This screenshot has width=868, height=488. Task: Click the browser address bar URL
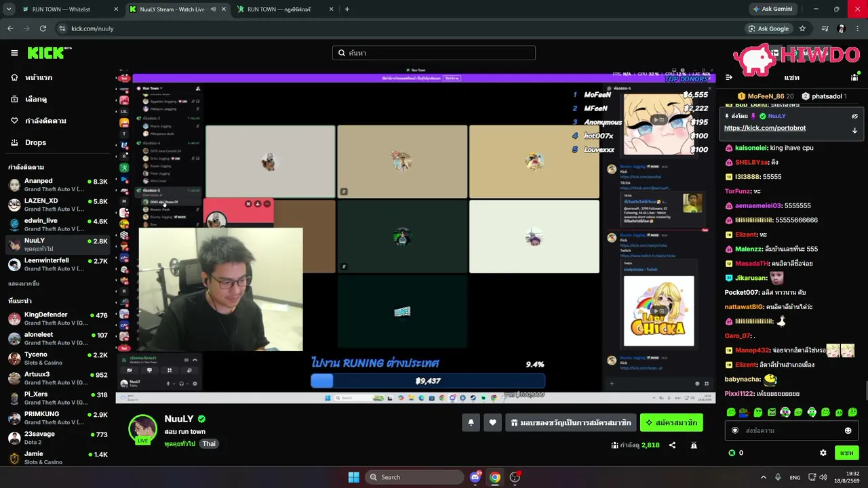coord(92,28)
